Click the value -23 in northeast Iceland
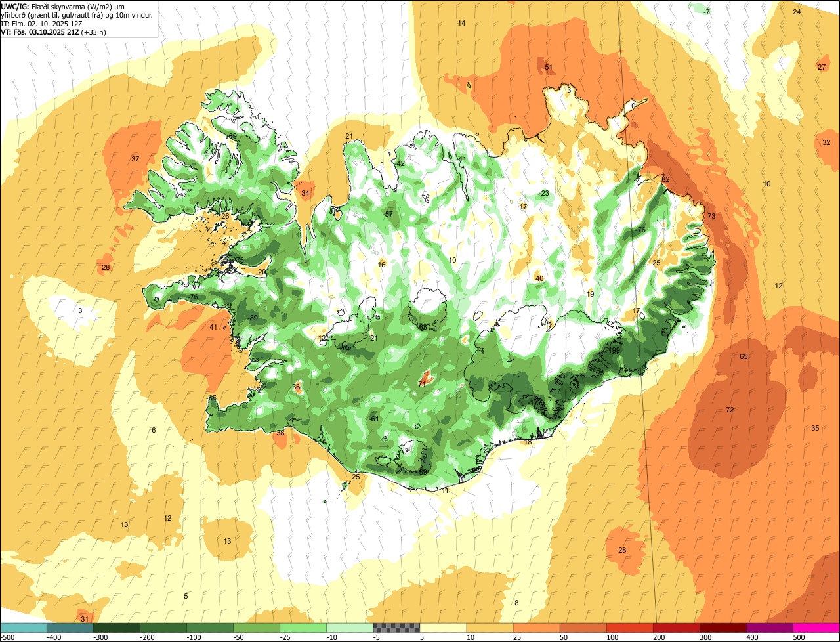The width and height of the screenshot is (840, 642). click(x=543, y=193)
